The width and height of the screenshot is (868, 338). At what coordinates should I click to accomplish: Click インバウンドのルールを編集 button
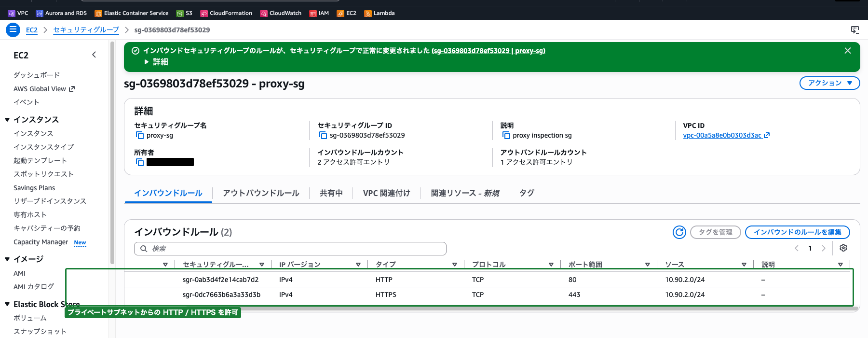pos(798,232)
